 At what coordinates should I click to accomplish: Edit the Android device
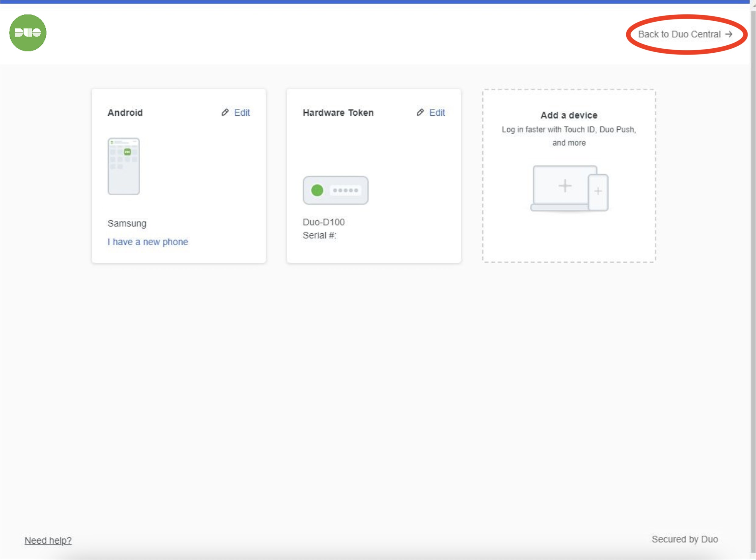[x=242, y=113]
